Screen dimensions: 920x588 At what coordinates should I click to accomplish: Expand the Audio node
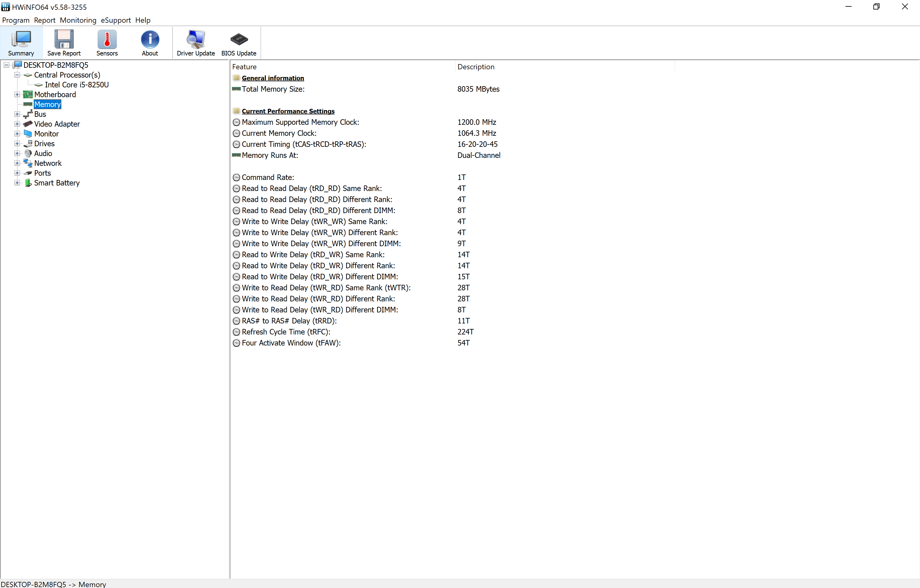click(x=17, y=153)
